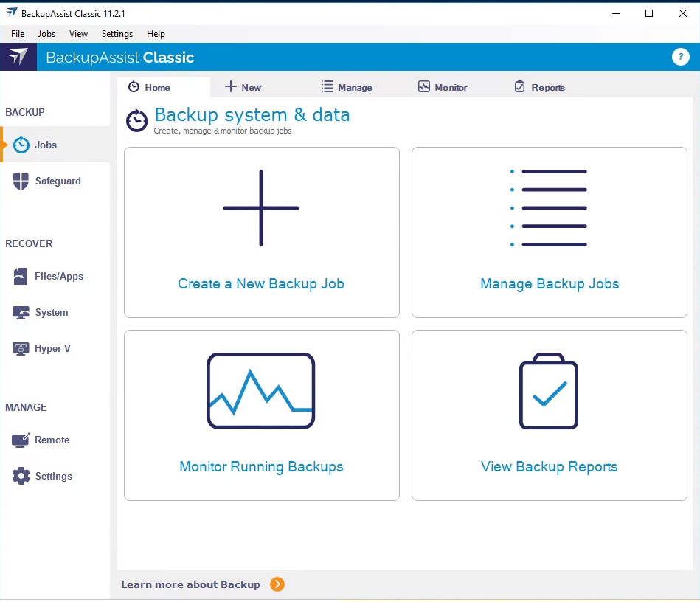Image resolution: width=700 pixels, height=602 pixels.
Task: Click the clipboard checkmark reports icon
Action: [549, 391]
